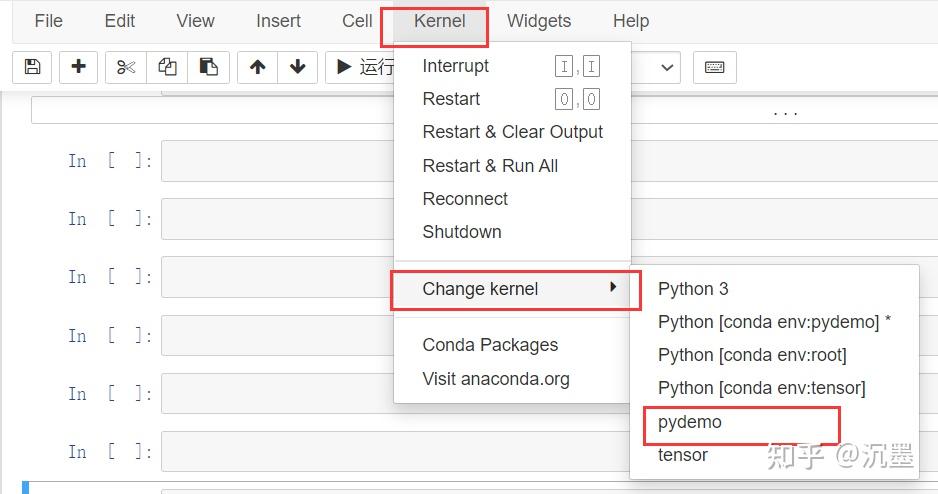
Task: Click Visit anaconda.org link
Action: [495, 379]
